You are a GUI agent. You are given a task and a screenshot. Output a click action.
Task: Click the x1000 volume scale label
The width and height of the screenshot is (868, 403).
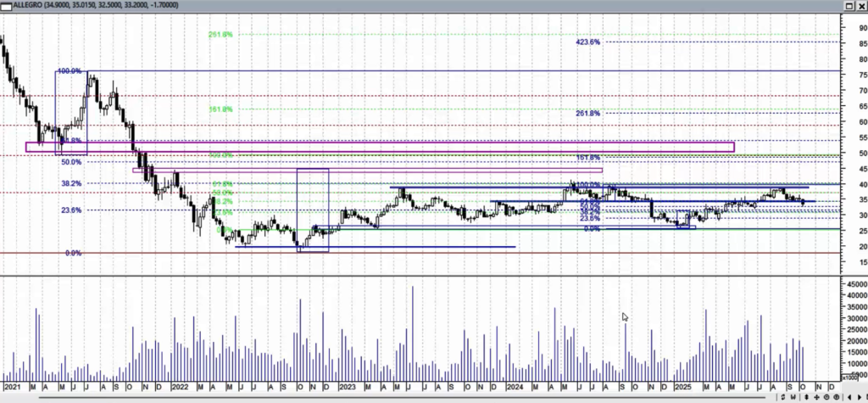[x=858, y=377]
